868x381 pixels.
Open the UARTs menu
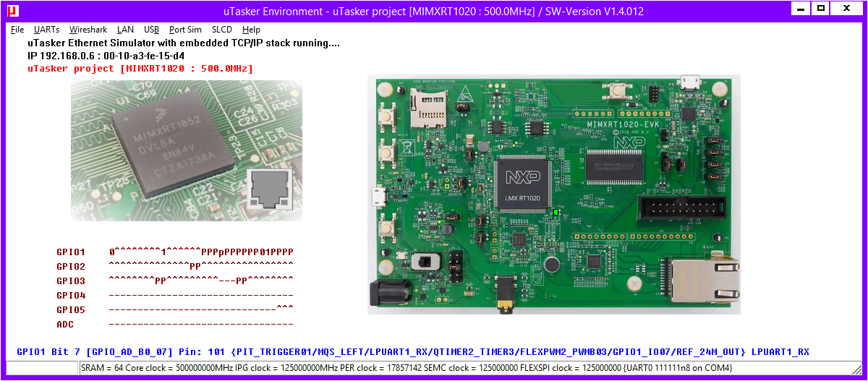[46, 30]
